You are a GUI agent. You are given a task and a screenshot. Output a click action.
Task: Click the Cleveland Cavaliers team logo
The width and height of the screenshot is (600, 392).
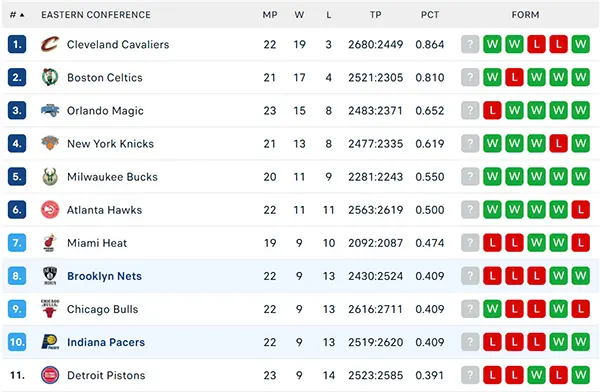point(50,44)
